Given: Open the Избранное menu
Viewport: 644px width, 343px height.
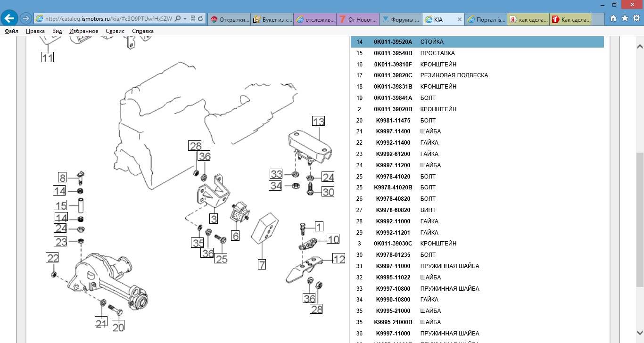Looking at the screenshot, I should 83,31.
